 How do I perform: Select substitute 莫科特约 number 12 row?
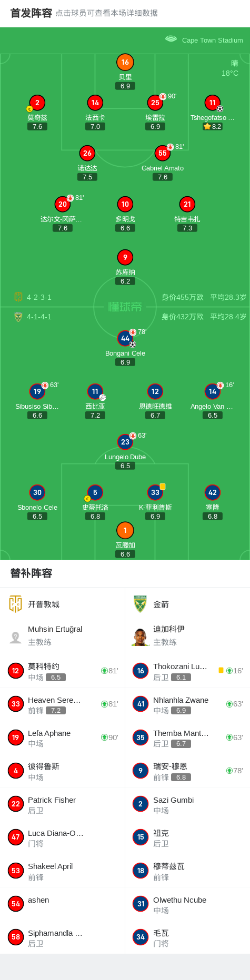click(62, 671)
